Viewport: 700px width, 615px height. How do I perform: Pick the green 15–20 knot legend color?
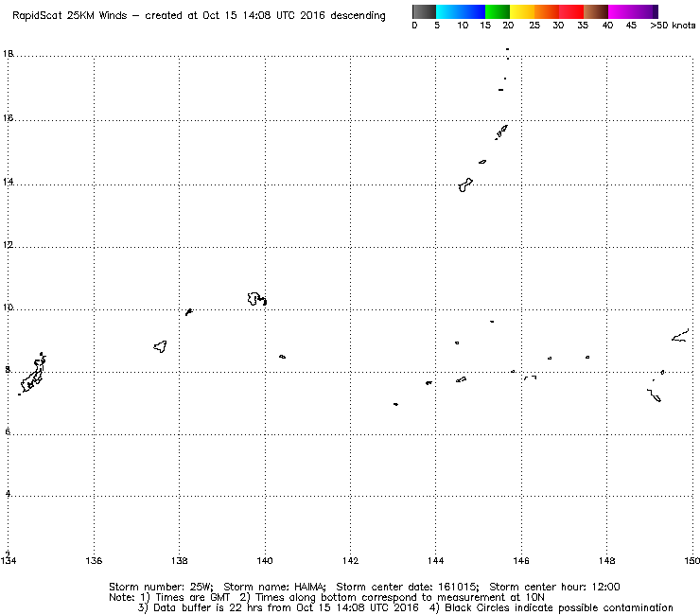[498, 11]
